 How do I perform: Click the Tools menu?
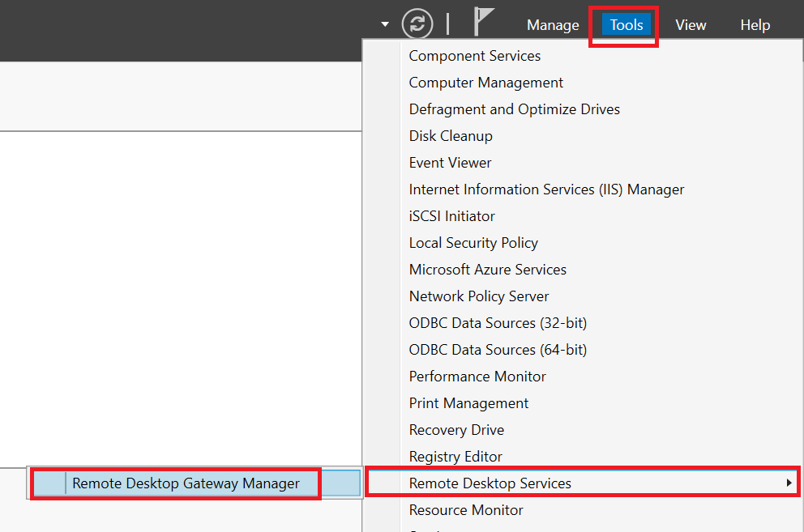627,25
